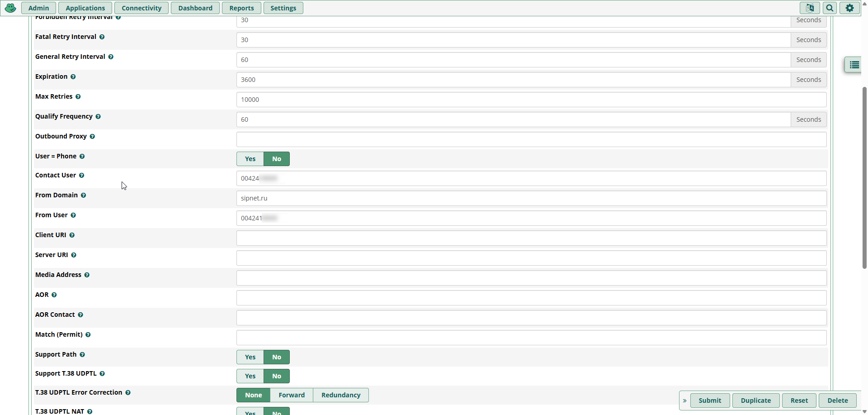Show help icon next to Expiration
Image resolution: width=868 pixels, height=415 pixels.
coord(73,77)
